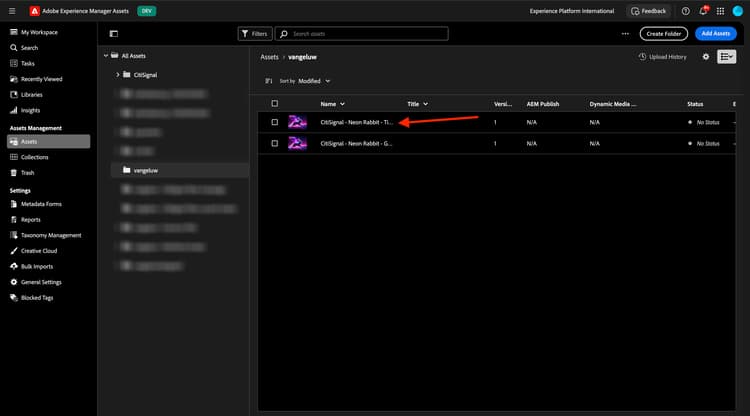Tick checkbox for CitiSignal - Neon Rabbit - G...
The height and width of the screenshot is (416, 750).
click(x=275, y=143)
